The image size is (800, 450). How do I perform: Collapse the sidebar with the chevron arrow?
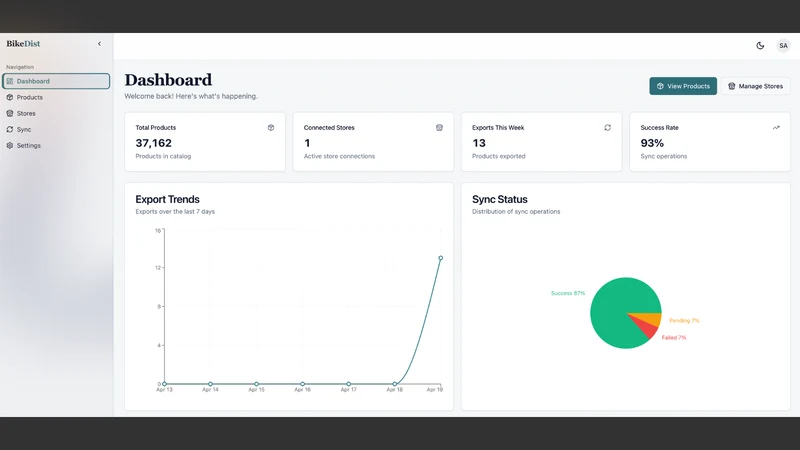click(x=99, y=44)
